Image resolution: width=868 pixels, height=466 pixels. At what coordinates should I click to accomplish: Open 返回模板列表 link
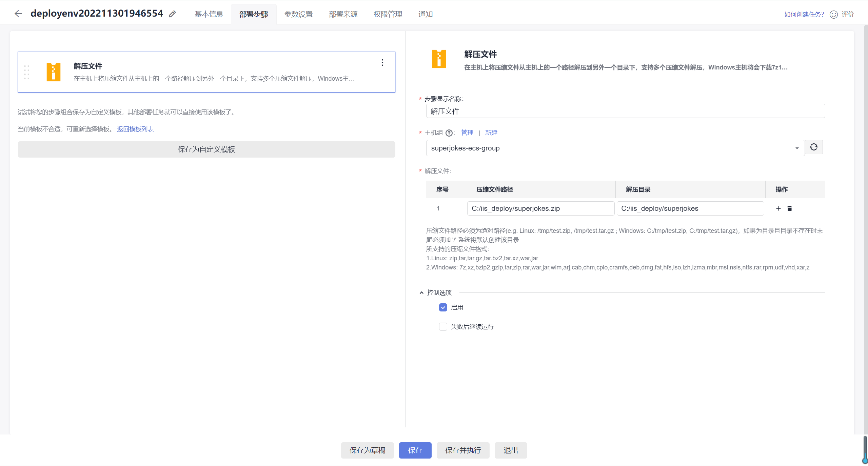pyautogui.click(x=135, y=129)
